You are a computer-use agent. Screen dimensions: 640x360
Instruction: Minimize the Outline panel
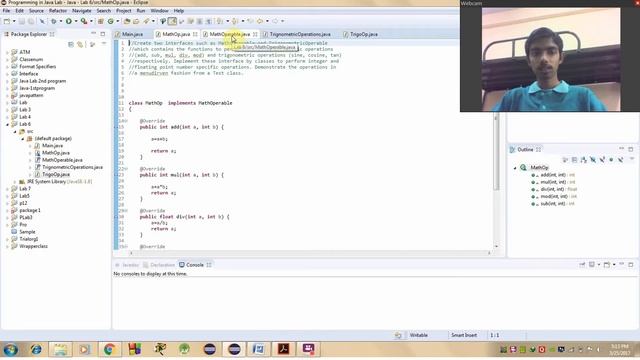(621, 149)
